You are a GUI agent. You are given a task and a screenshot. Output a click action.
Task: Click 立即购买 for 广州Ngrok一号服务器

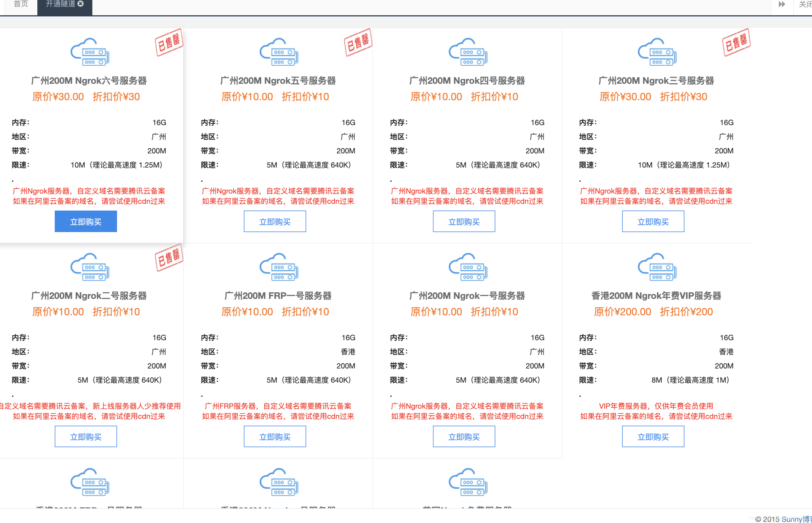[x=464, y=436]
